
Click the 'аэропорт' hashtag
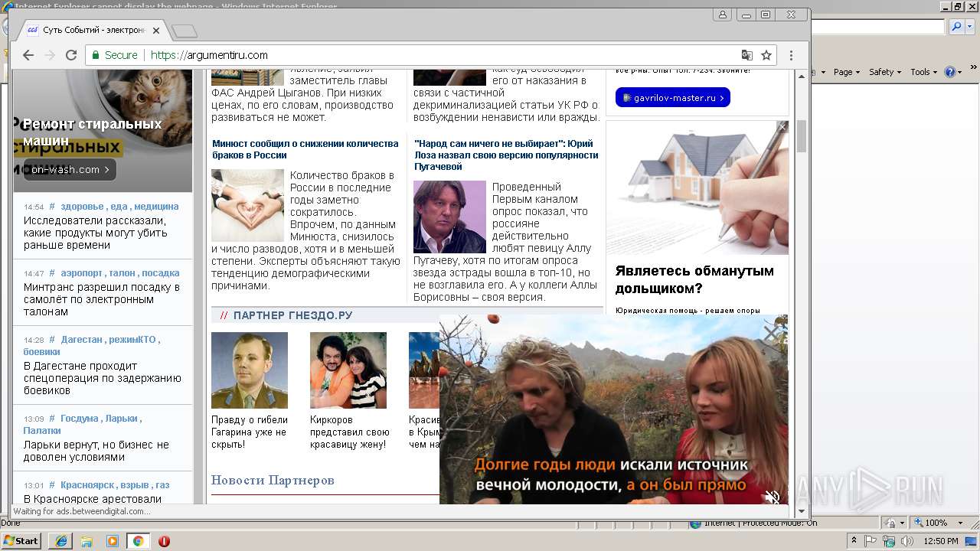pos(82,273)
